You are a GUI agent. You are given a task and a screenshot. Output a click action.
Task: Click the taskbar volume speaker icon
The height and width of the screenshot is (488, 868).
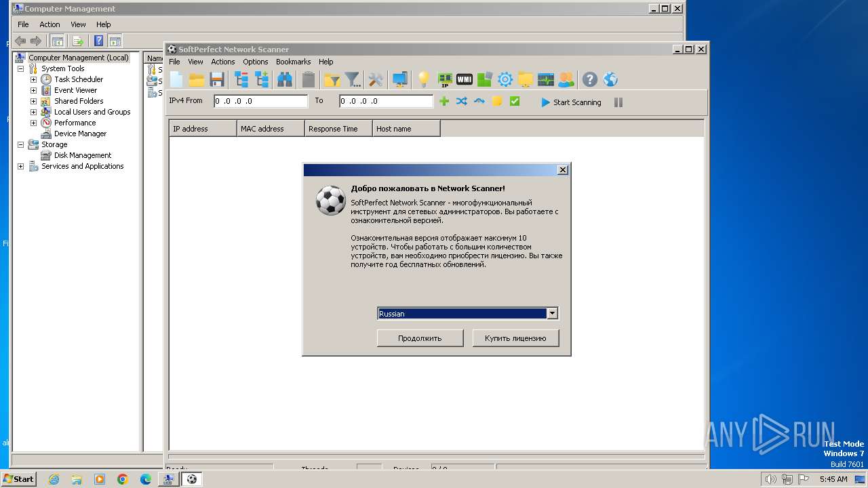770,479
